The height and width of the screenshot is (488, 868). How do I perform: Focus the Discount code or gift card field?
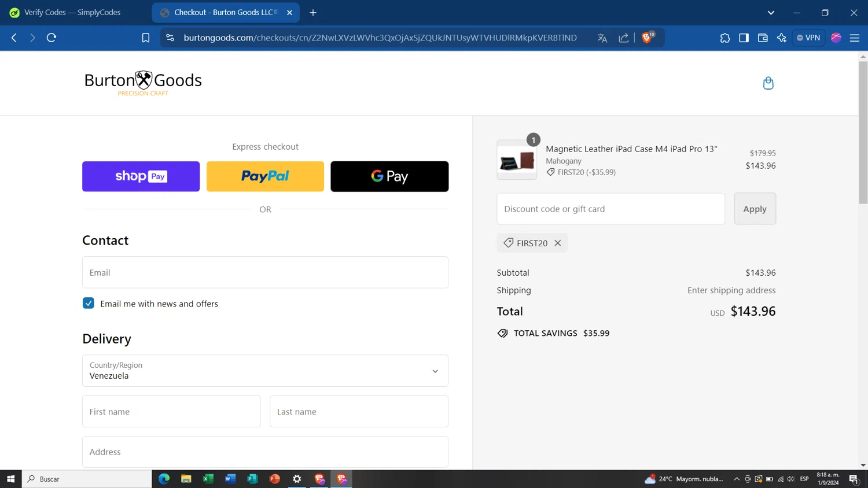coord(610,209)
